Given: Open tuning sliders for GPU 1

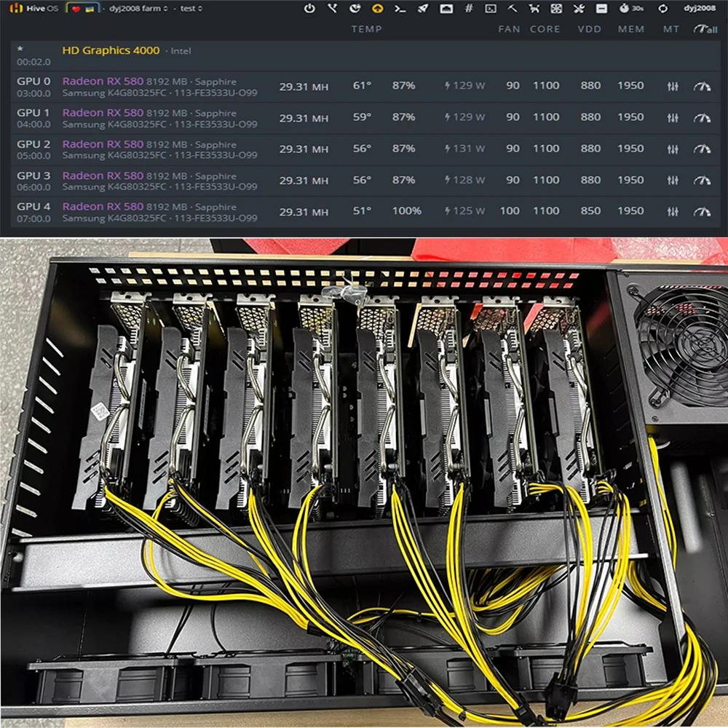Looking at the screenshot, I should (x=673, y=118).
